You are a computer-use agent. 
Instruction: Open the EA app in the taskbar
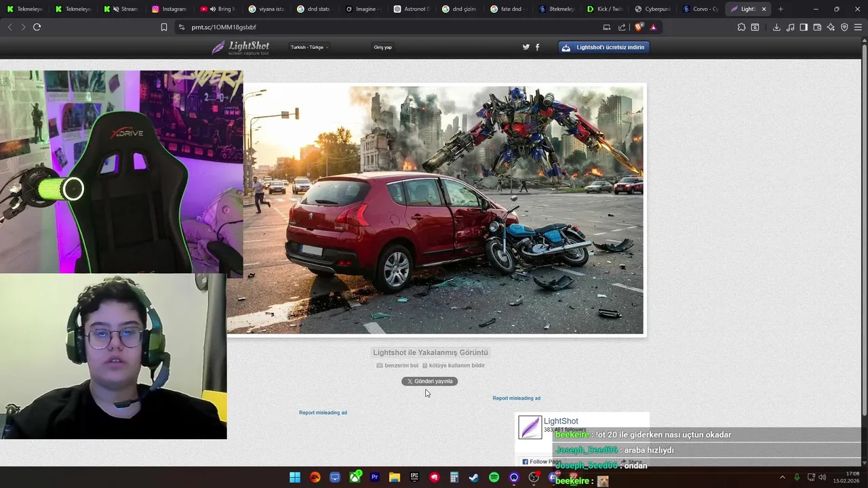[315, 478]
